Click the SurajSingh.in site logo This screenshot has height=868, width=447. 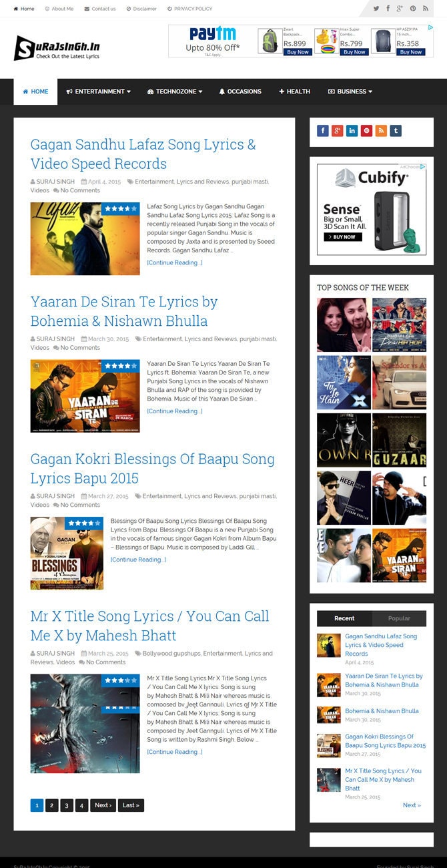(x=57, y=48)
